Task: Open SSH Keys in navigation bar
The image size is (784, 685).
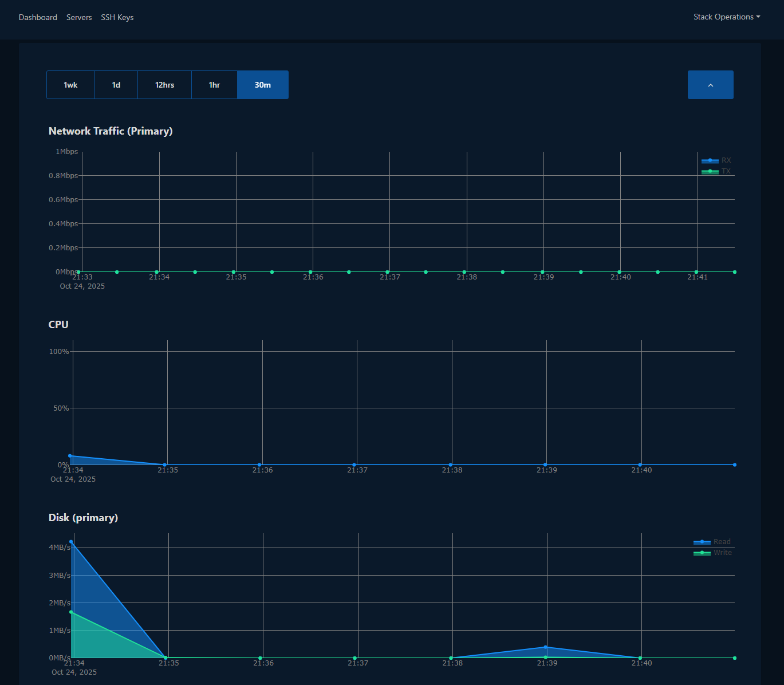Action: [117, 17]
